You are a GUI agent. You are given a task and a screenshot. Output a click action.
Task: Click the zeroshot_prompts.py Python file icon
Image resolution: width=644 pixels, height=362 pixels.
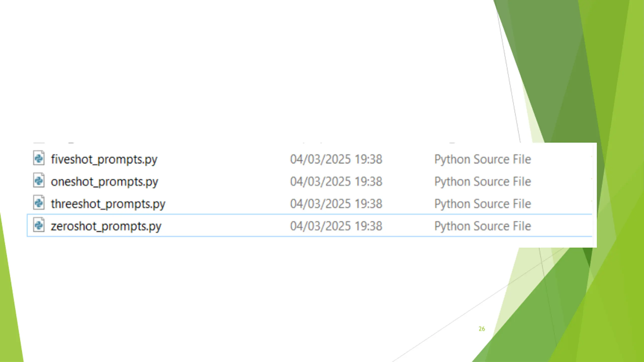click(39, 225)
